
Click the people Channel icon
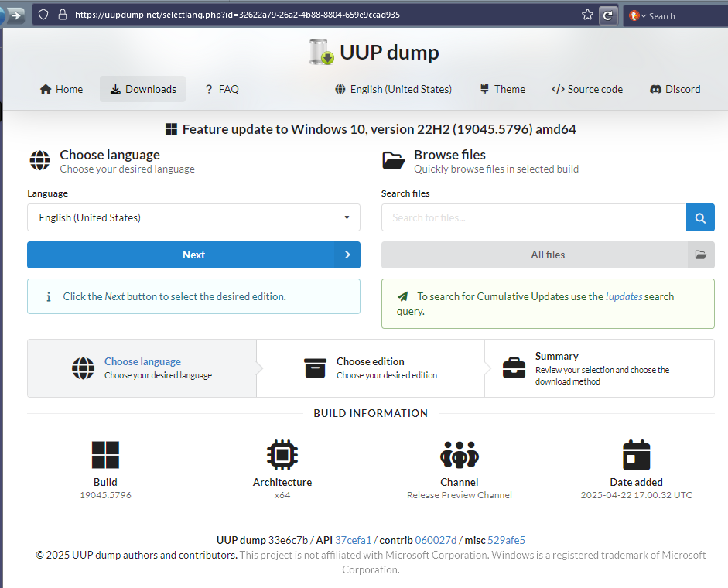[x=460, y=455]
